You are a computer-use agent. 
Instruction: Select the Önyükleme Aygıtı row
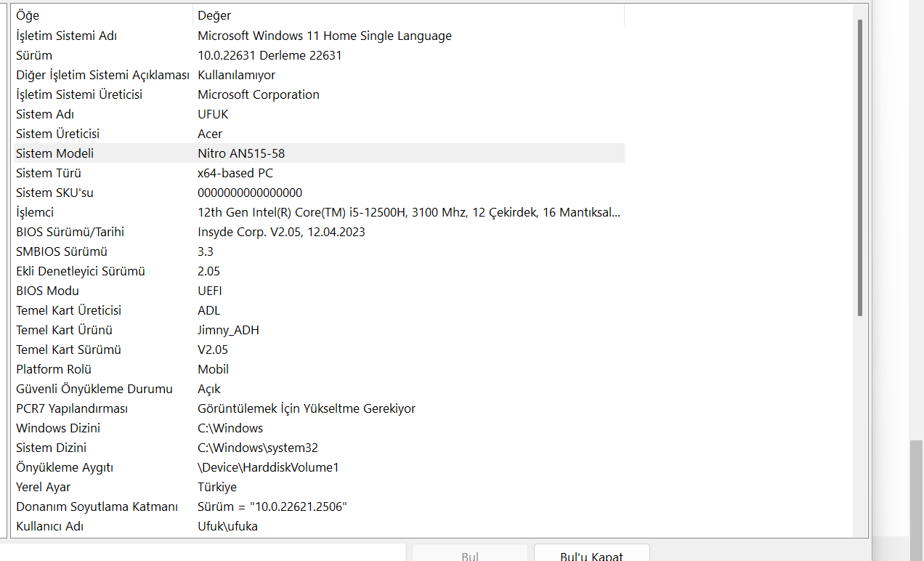[318, 467]
